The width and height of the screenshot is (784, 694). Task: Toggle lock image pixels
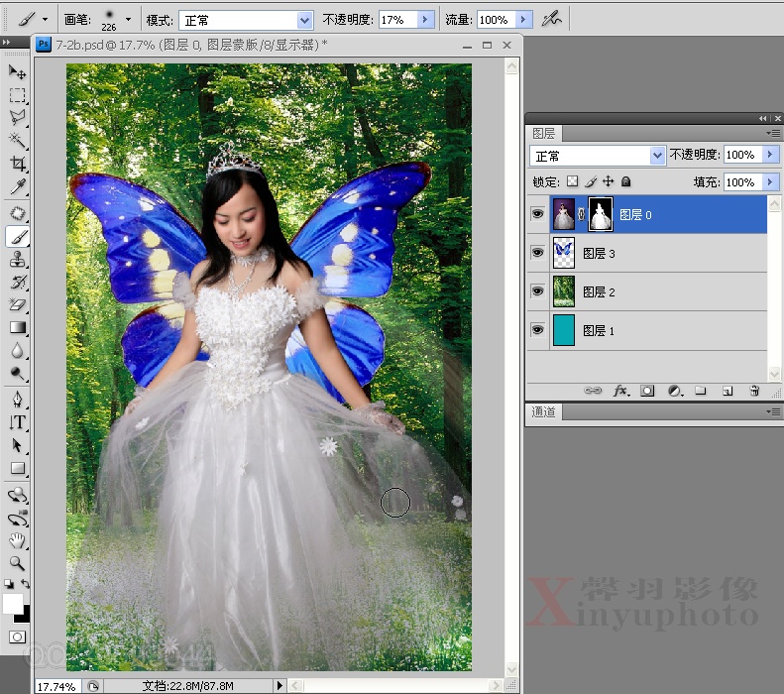pyautogui.click(x=591, y=181)
